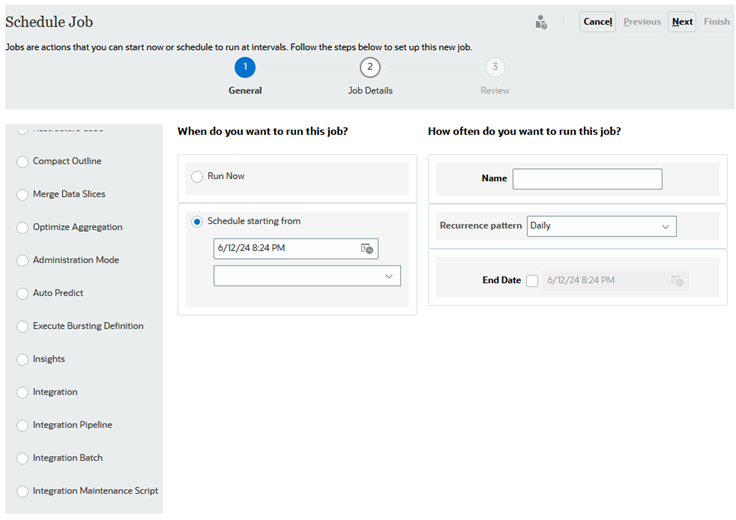This screenshot has height=520, width=736.
Task: Go to step 3 Review
Action: pyautogui.click(x=495, y=68)
